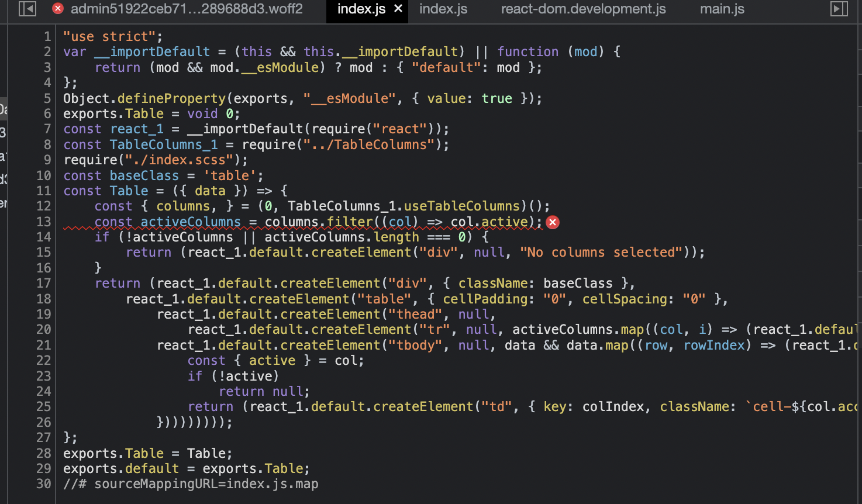The height and width of the screenshot is (504, 862).
Task: Select the active index.js tab
Action: coord(361,9)
